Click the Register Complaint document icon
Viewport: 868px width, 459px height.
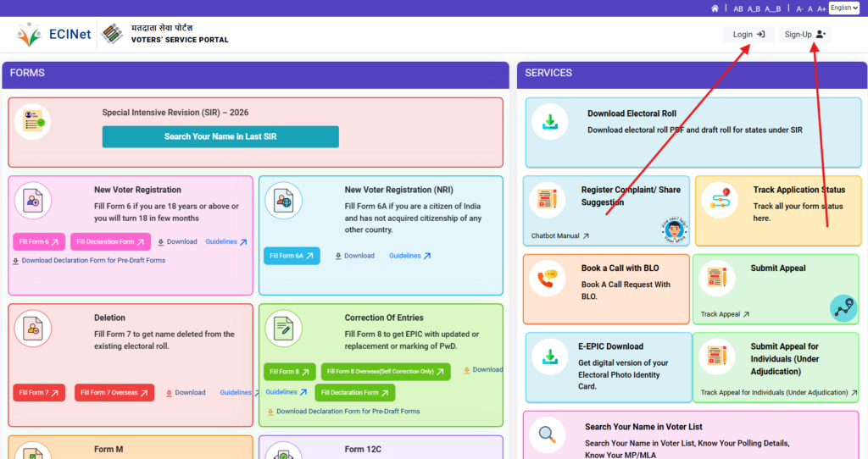pyautogui.click(x=547, y=199)
